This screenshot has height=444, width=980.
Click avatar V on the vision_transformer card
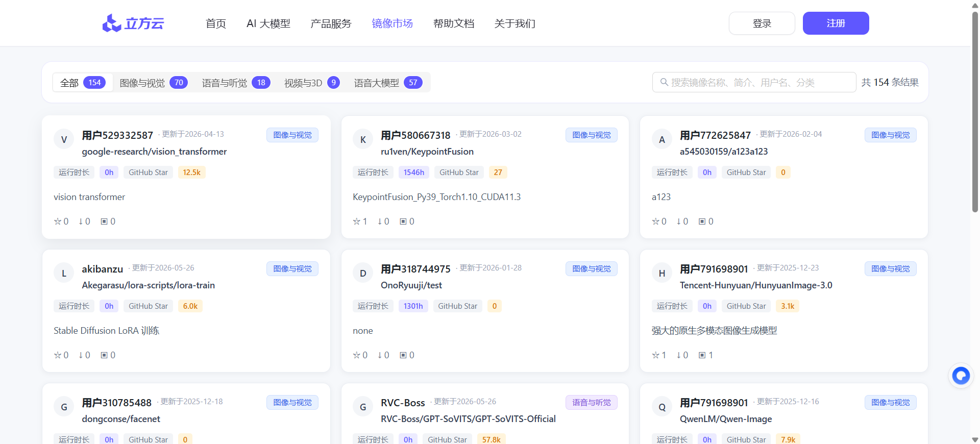[x=64, y=139]
